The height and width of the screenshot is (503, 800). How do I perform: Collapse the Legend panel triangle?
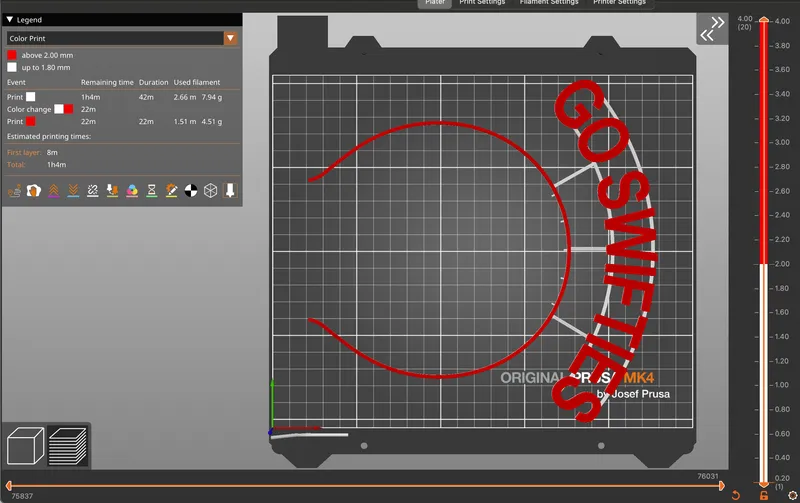10,19
